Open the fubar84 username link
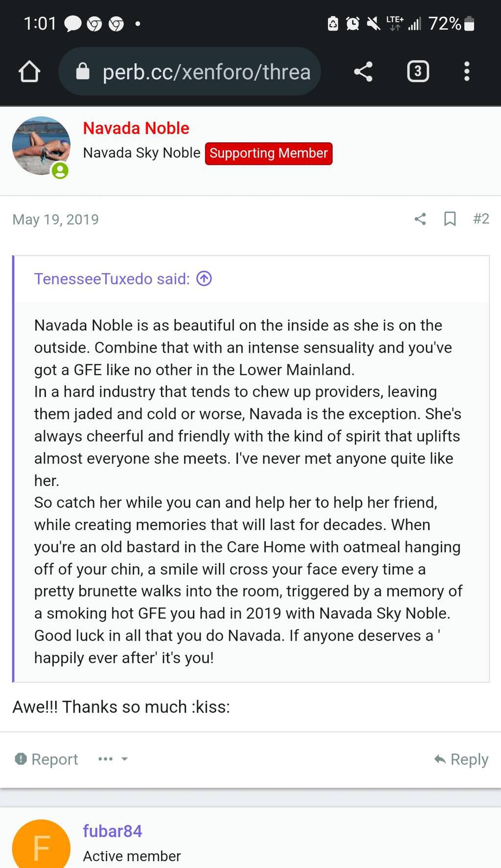The width and height of the screenshot is (501, 868). click(x=113, y=831)
